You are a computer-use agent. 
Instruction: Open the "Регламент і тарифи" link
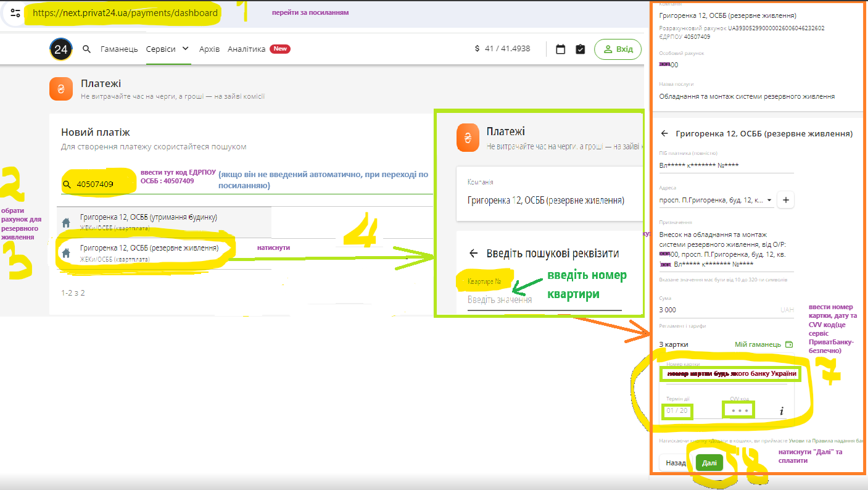(682, 326)
